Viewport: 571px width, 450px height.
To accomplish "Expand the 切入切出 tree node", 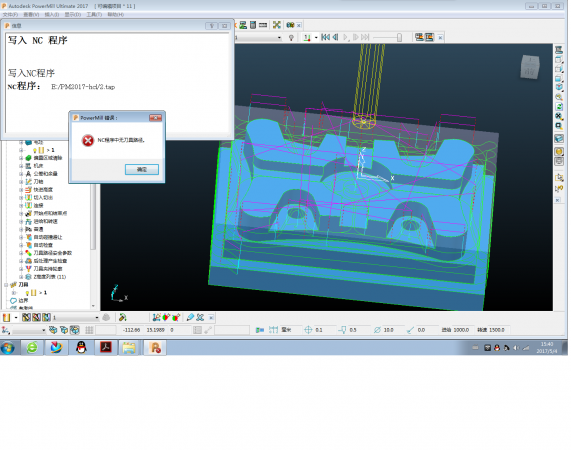I will tap(21, 198).
